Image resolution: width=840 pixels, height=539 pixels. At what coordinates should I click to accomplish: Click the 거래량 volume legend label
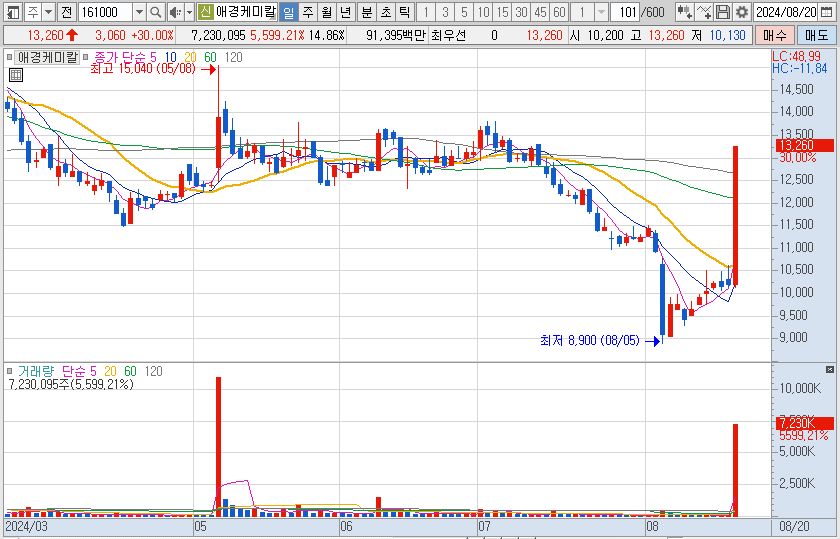[x=36, y=371]
